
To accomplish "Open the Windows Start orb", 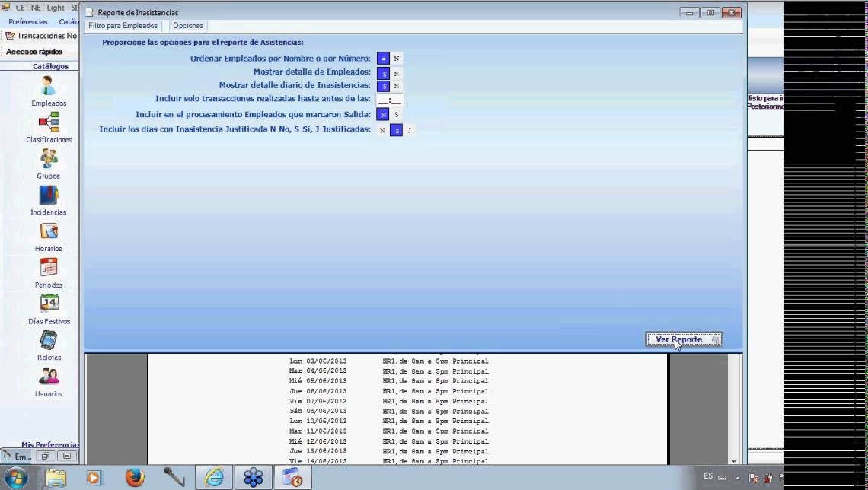I will (x=15, y=477).
